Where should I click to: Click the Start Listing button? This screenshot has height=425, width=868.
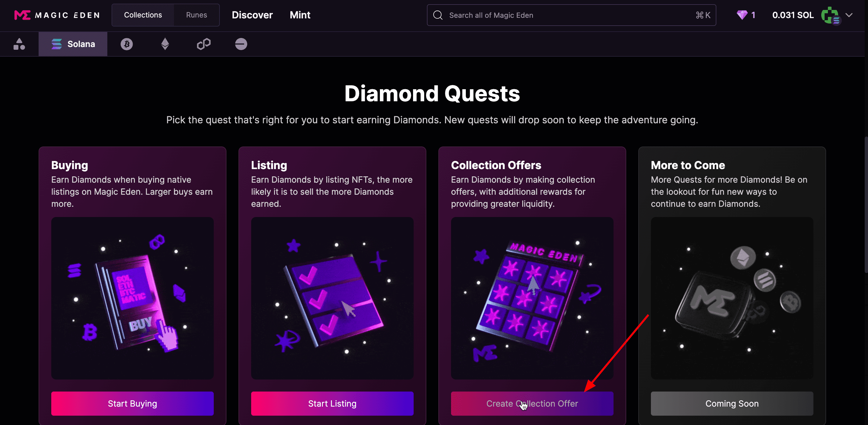coord(332,403)
